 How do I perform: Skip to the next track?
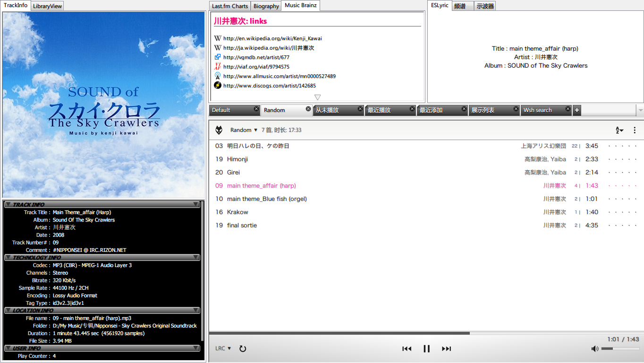tap(446, 349)
